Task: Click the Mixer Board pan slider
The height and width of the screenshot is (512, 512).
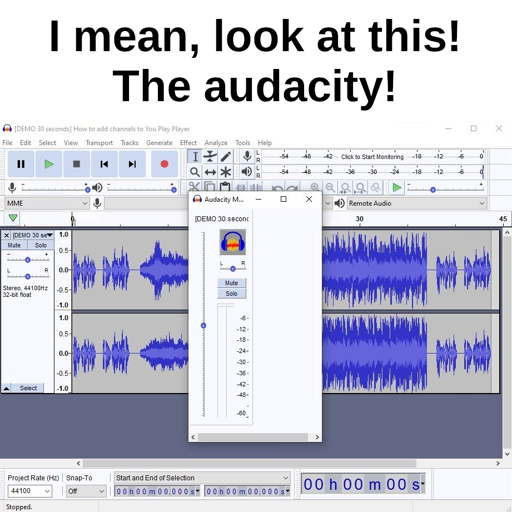Action: (x=233, y=268)
